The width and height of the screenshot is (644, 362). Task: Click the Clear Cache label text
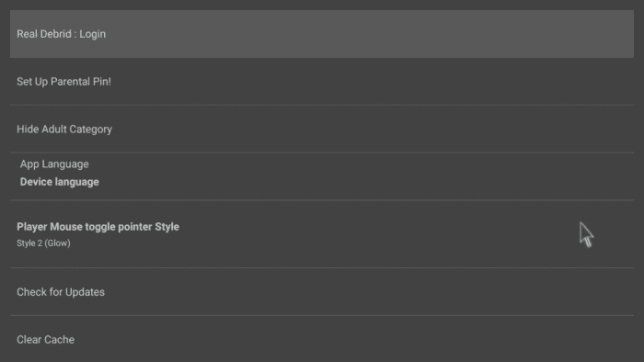[46, 340]
